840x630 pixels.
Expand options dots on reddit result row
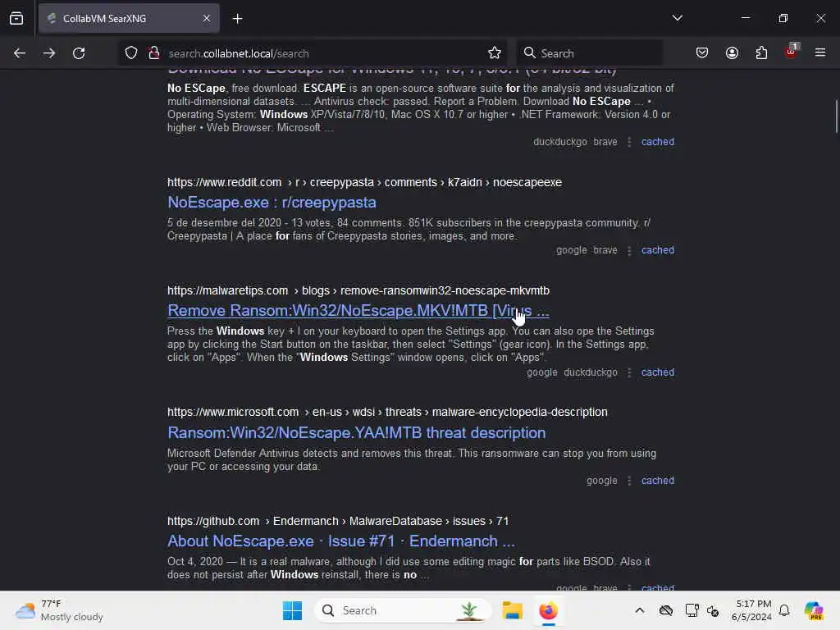(x=629, y=250)
